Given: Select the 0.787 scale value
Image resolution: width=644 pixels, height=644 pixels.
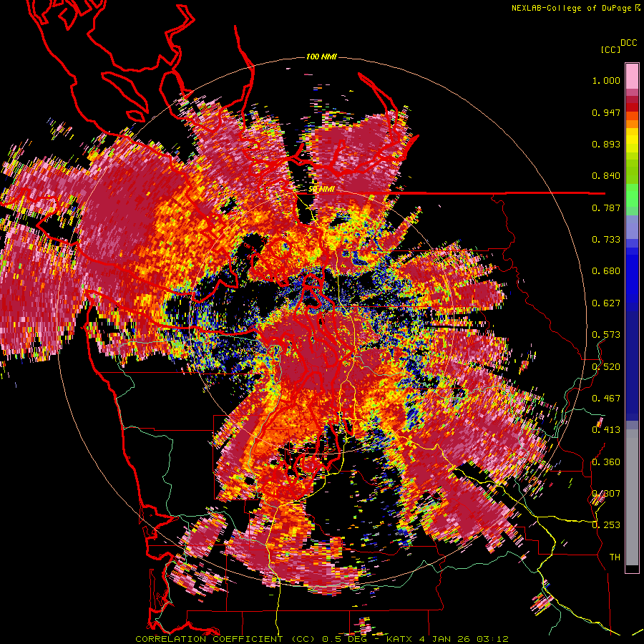Looking at the screenshot, I should [606, 208].
